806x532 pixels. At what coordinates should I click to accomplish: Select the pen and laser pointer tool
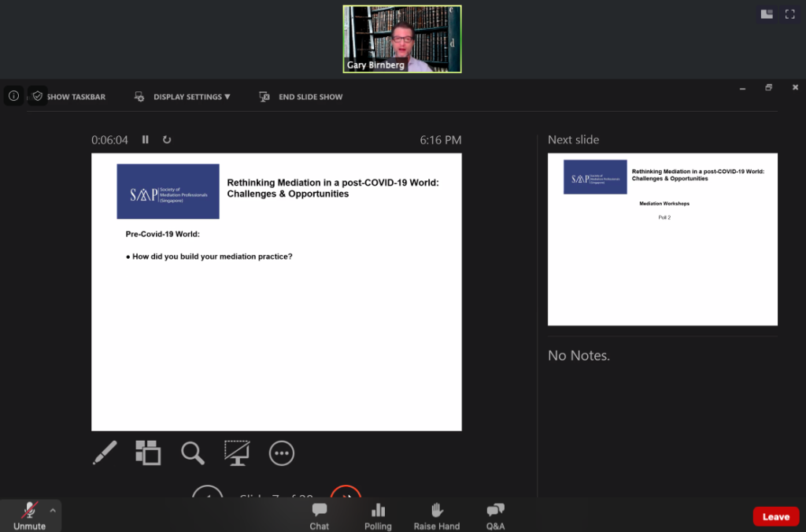click(x=105, y=453)
